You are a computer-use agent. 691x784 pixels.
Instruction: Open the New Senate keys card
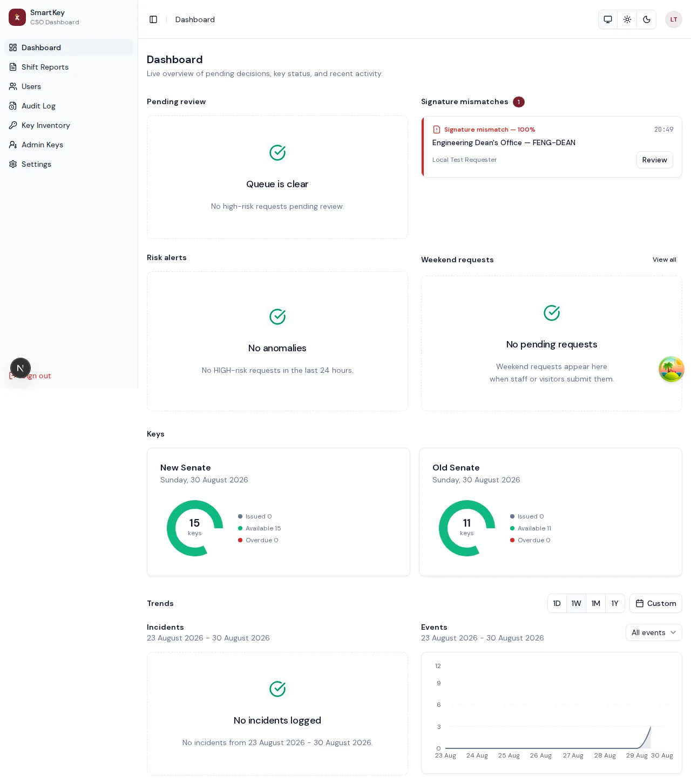[x=279, y=512]
